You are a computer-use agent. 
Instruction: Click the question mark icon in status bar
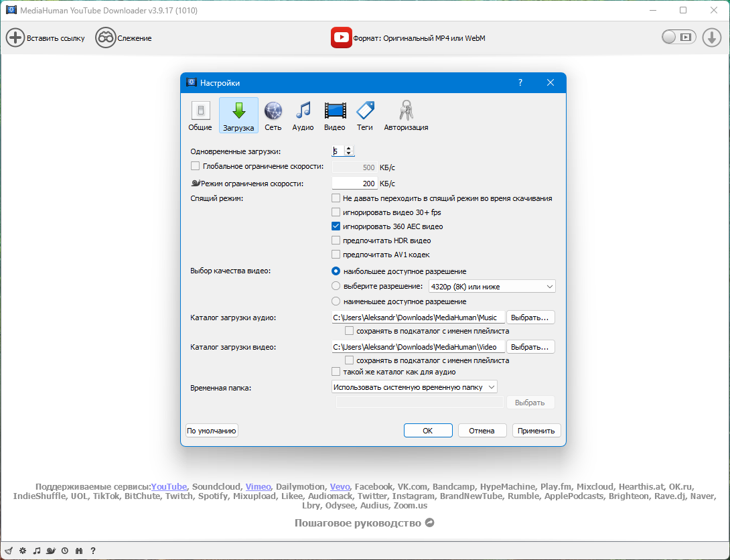(93, 551)
